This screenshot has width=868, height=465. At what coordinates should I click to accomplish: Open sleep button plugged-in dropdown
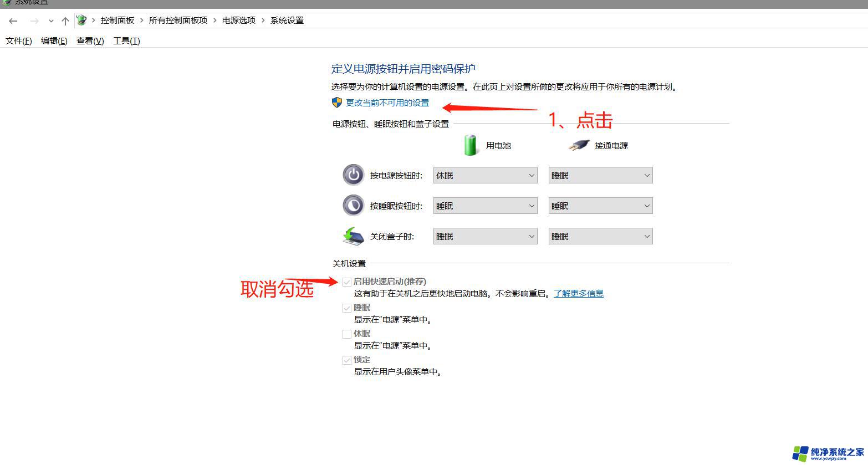click(x=600, y=206)
